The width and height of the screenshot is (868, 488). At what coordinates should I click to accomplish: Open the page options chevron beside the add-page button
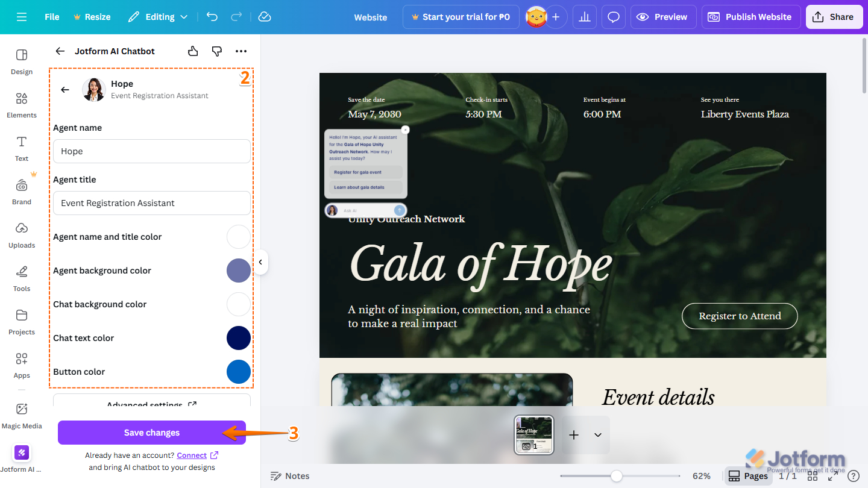coord(597,434)
